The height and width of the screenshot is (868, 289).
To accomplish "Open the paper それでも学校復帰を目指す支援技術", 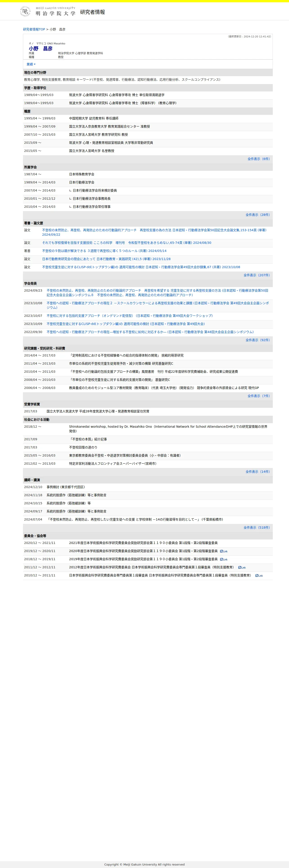I will coord(126,243).
